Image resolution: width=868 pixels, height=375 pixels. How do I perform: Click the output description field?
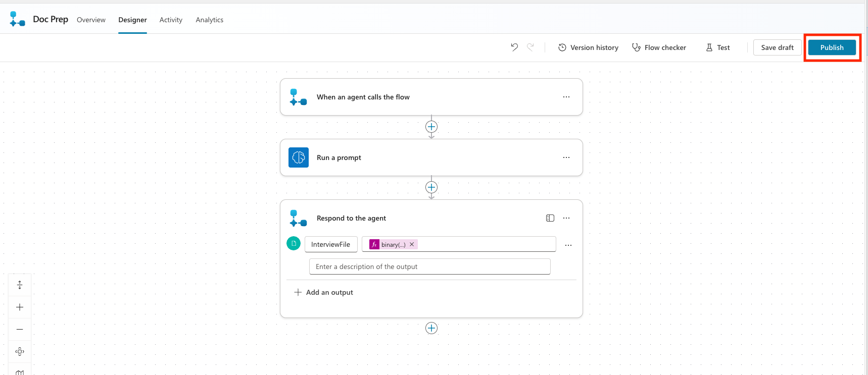(429, 266)
